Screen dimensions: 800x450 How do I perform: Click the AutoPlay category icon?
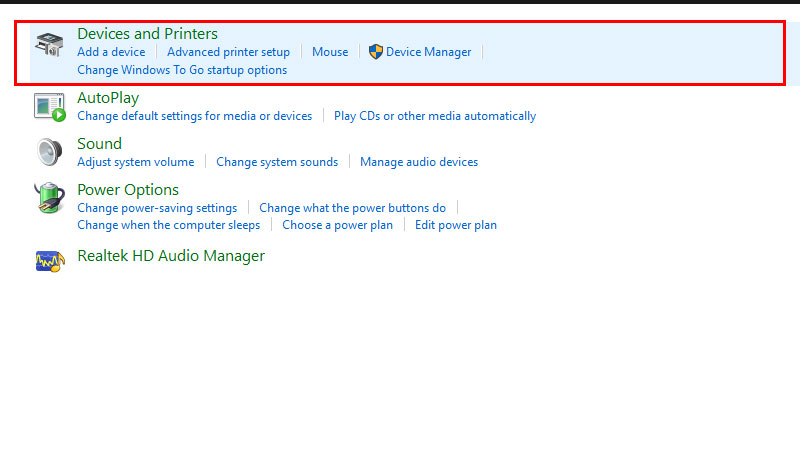pyautogui.click(x=49, y=107)
